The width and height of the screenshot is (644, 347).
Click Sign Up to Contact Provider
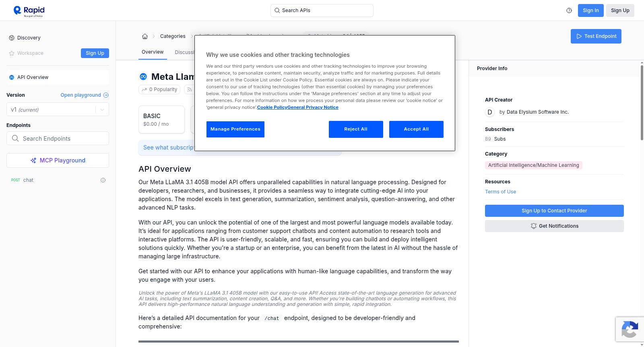click(554, 211)
